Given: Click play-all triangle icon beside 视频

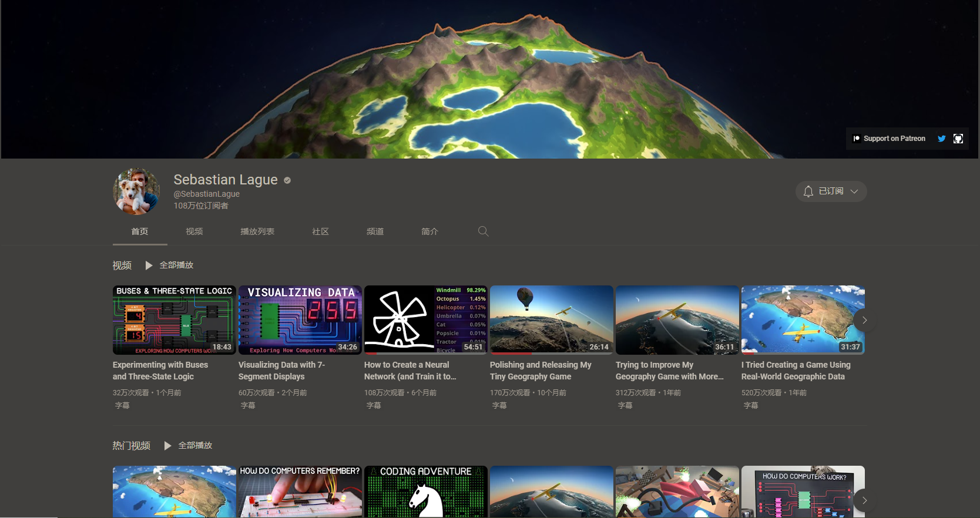Looking at the screenshot, I should pos(149,265).
